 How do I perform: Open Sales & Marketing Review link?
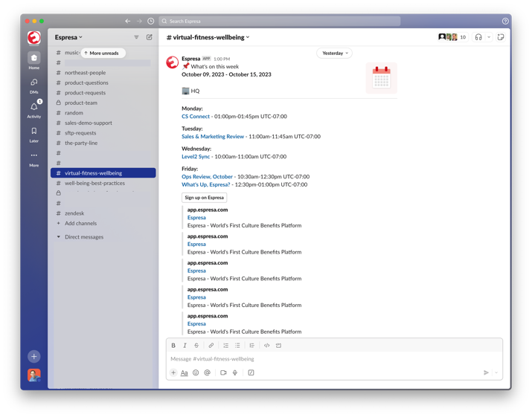coord(213,136)
